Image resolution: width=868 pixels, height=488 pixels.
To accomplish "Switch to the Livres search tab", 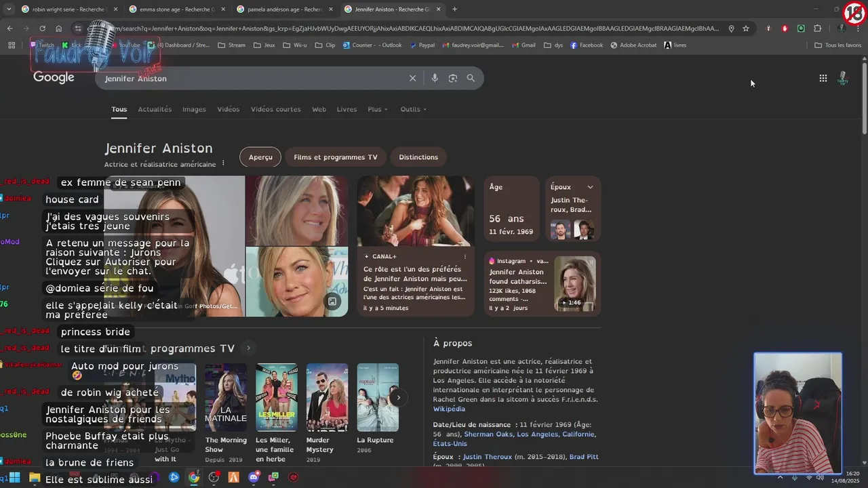I will [347, 109].
